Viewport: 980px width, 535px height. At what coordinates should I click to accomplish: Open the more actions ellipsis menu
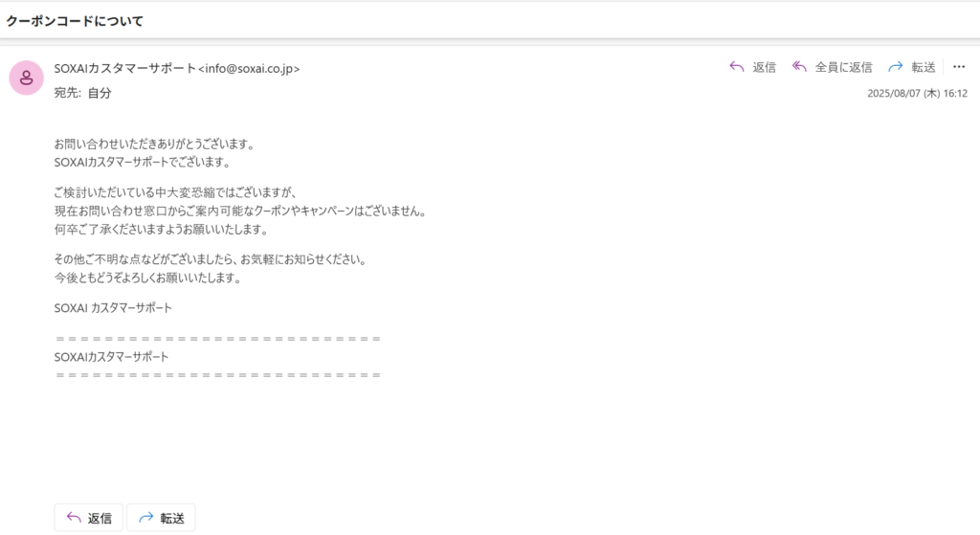[x=959, y=67]
